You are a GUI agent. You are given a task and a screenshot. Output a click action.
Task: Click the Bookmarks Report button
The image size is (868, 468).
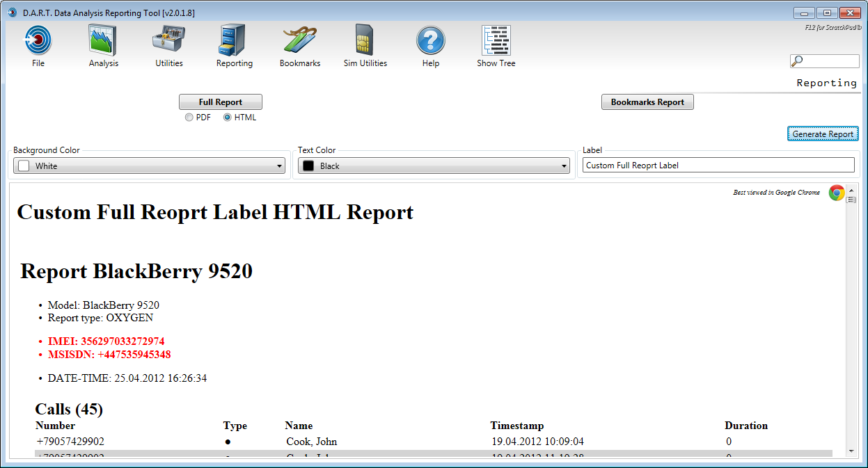pyautogui.click(x=647, y=102)
